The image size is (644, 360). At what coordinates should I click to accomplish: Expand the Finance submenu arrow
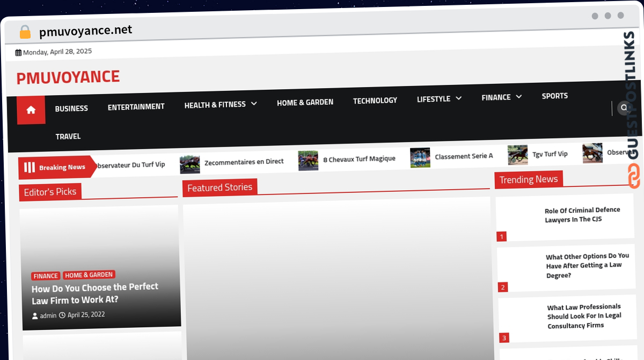518,97
